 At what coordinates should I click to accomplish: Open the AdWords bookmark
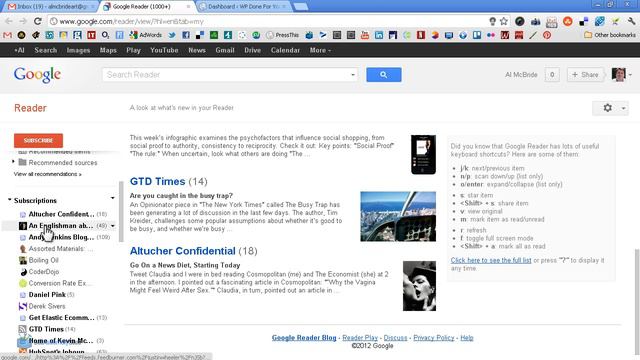[146, 35]
